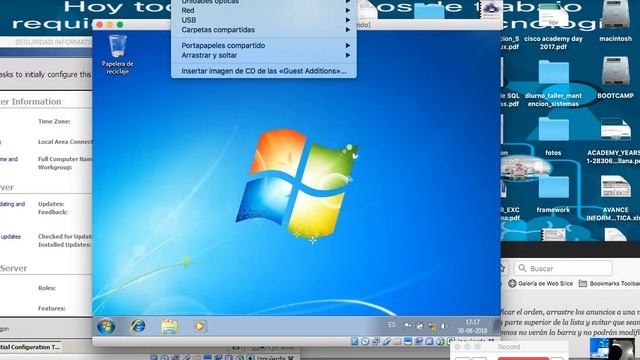Expand the arrow beside Arrastrar y soltar

point(348,55)
